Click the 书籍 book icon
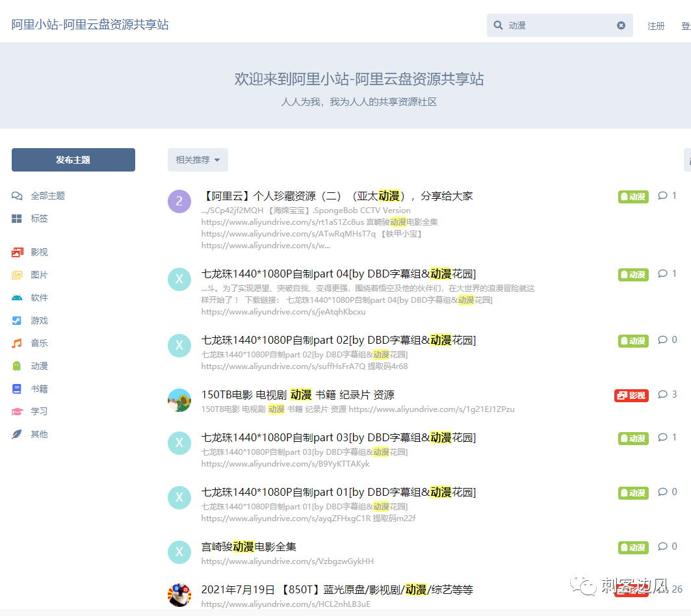 point(17,389)
